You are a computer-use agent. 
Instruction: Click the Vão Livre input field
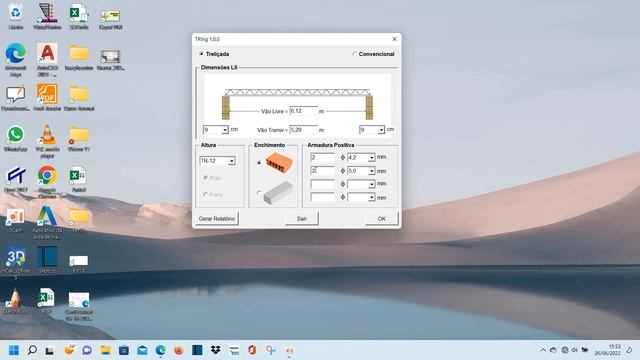click(303, 111)
